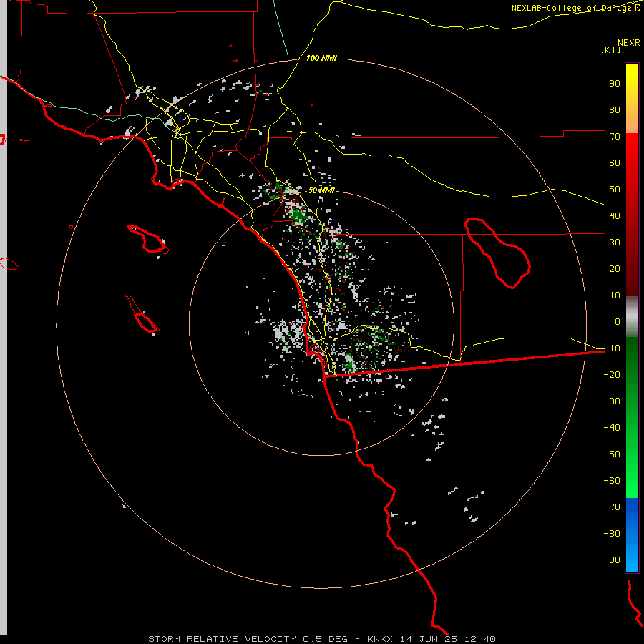Click the -40 value on the velocity scale
644x644 pixels.
(x=612, y=428)
